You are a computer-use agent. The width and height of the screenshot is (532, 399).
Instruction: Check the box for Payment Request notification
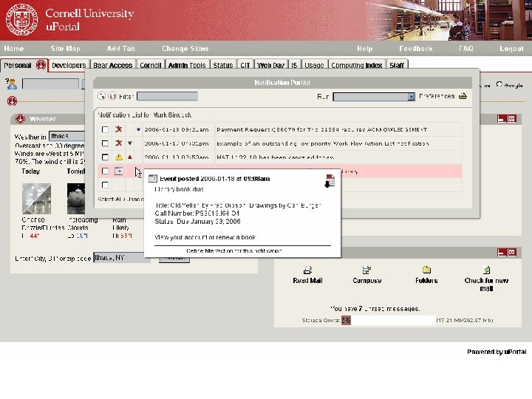(105, 129)
